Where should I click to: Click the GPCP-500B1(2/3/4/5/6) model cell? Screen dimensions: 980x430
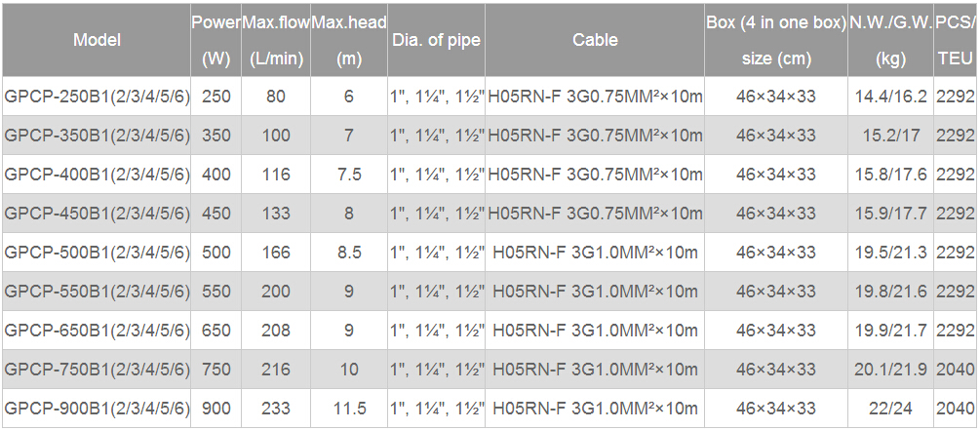[x=97, y=253]
